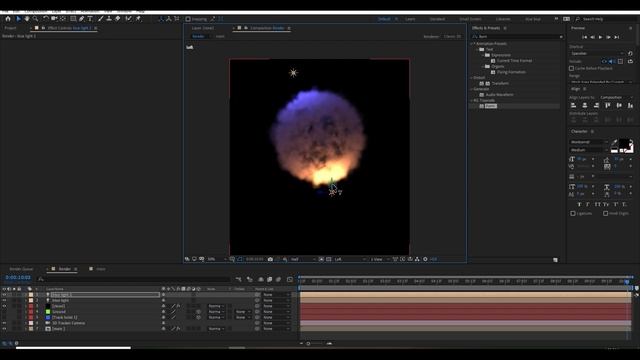
Task: Align layers to bottom edge
Action: pos(630,105)
